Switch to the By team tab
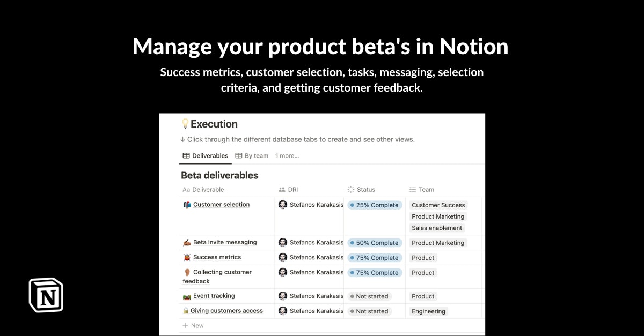Viewport: 644px width, 336px height. [252, 156]
